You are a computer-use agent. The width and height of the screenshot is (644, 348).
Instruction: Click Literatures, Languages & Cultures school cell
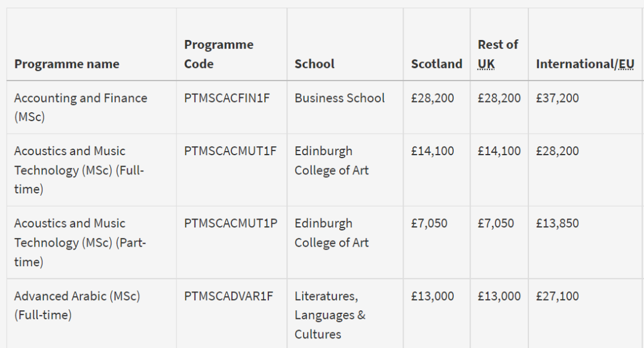330,315
